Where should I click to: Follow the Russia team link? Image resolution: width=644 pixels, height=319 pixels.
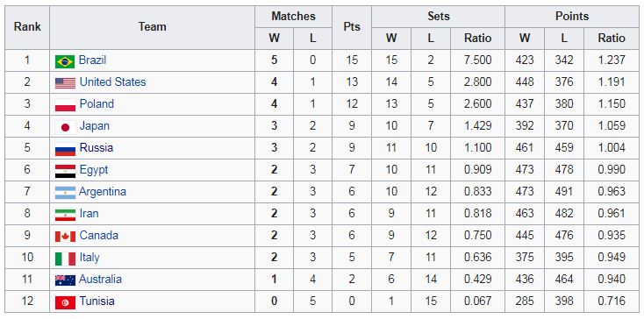(x=97, y=147)
